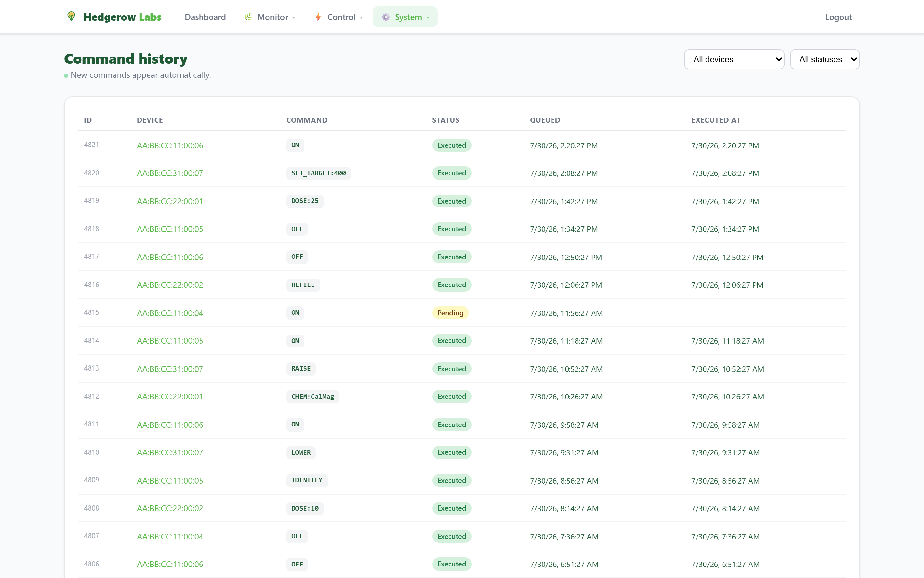Open device AA:BB:CC:11:00:06 in row 4817
The width and height of the screenshot is (924, 578).
click(170, 257)
